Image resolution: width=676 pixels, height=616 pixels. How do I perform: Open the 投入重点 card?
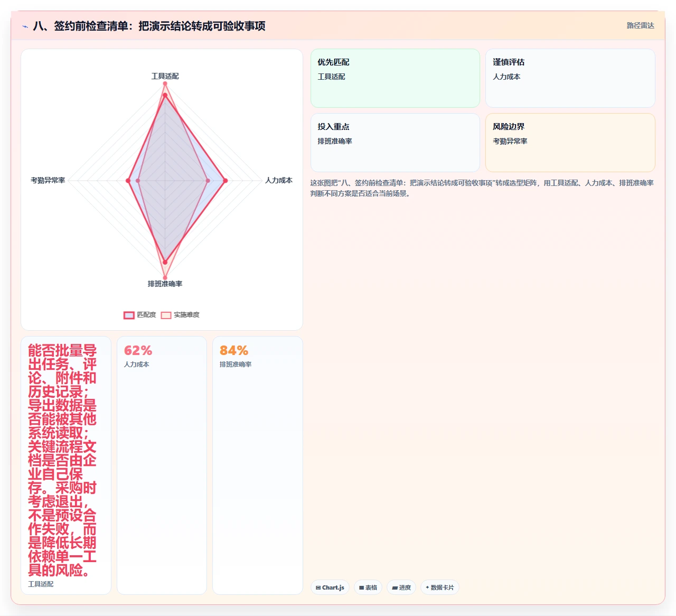(395, 143)
